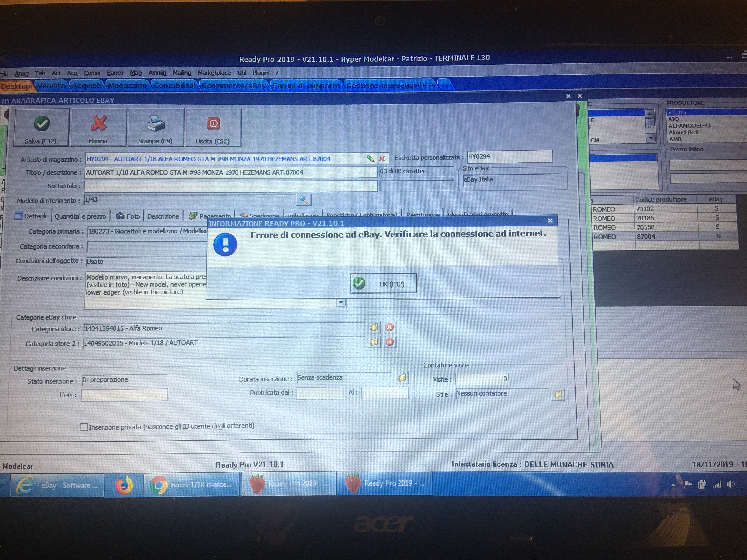The image size is (747, 560).
Task: Click the Elimina red X button
Action: coord(98,128)
